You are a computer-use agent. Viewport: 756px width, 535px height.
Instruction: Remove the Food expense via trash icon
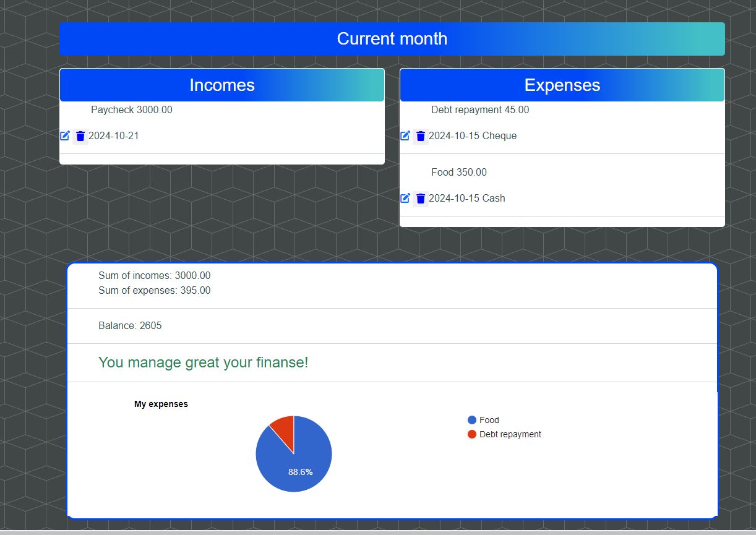(421, 199)
